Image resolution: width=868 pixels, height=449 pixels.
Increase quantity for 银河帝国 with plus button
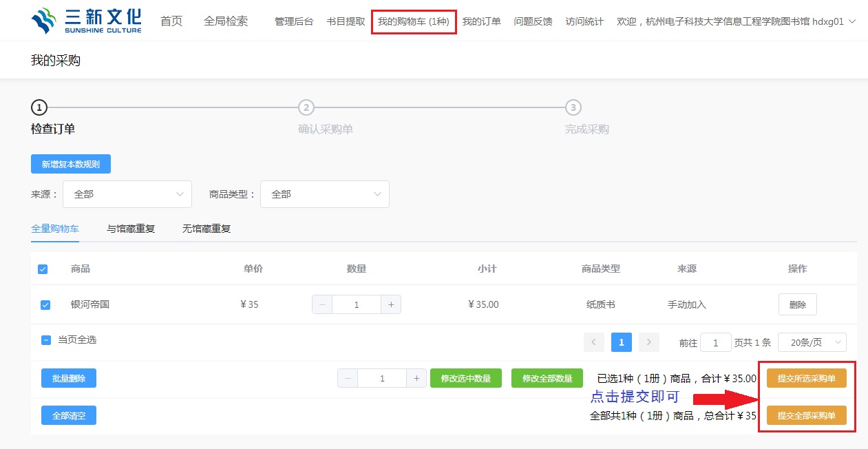391,304
